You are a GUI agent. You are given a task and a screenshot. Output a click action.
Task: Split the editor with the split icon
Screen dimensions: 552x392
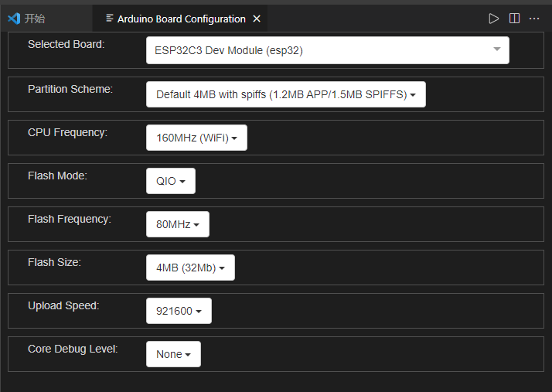pyautogui.click(x=514, y=19)
